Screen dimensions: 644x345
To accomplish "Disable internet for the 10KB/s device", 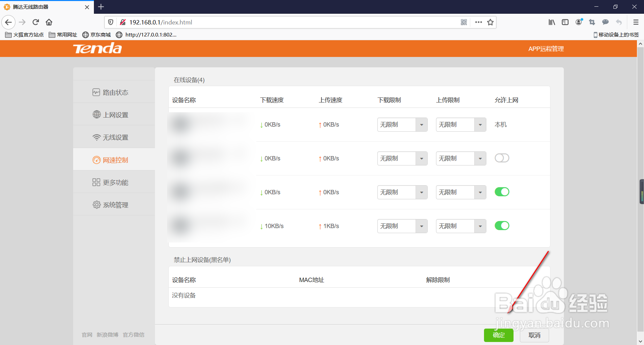I will [502, 225].
